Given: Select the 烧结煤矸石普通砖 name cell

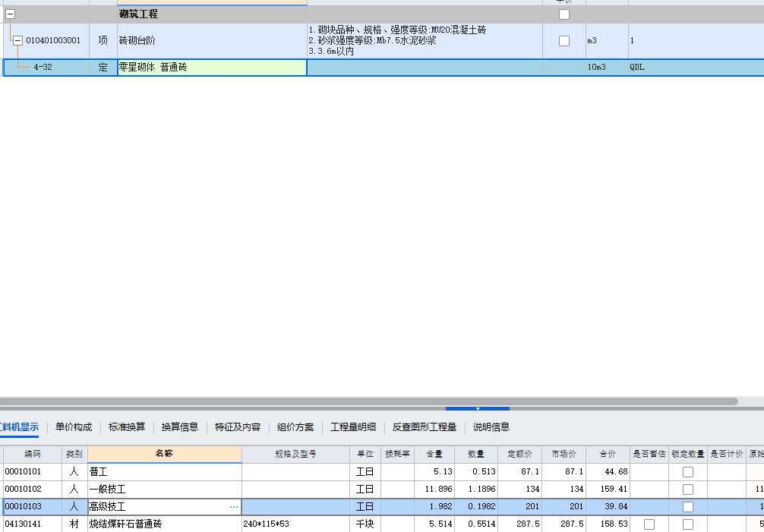Looking at the screenshot, I should click(165, 524).
